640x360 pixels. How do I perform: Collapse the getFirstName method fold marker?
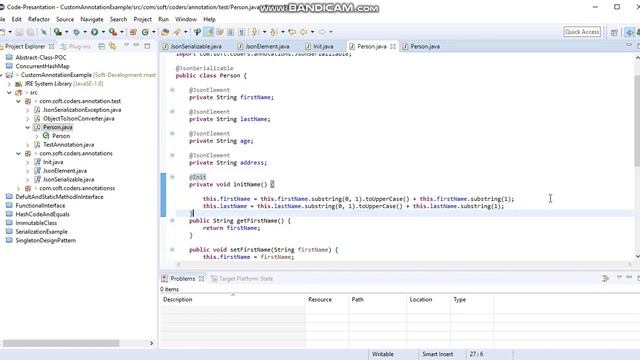coord(172,221)
